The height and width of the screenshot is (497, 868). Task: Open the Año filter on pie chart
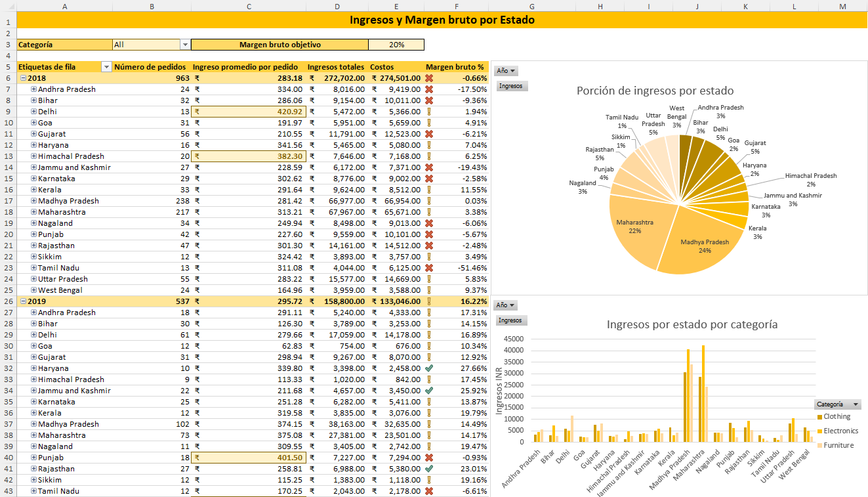point(506,71)
